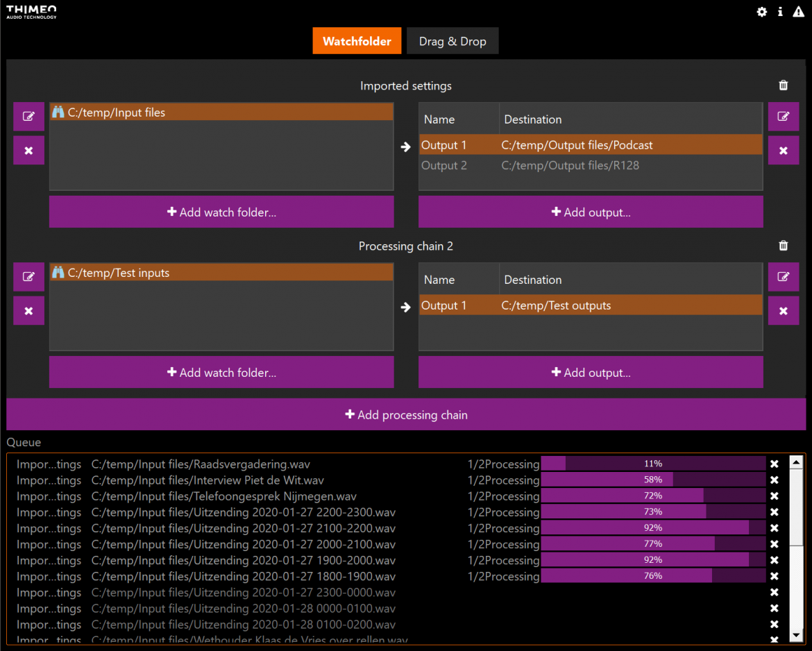
Task: Remove the Test inputs watch folder
Action: click(28, 311)
